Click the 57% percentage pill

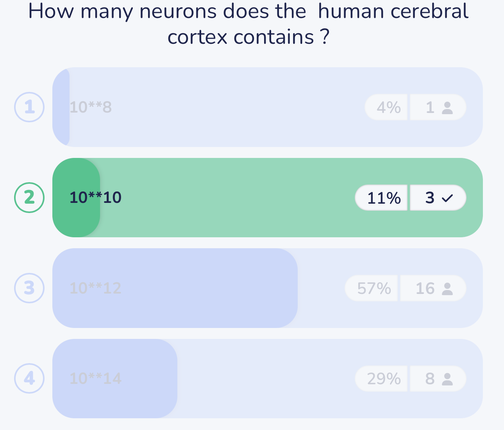pos(374,288)
